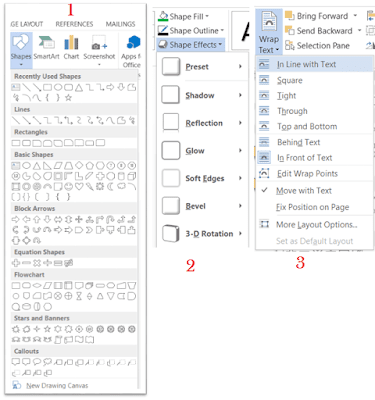Switch to the MAILINGS tab

(120, 24)
